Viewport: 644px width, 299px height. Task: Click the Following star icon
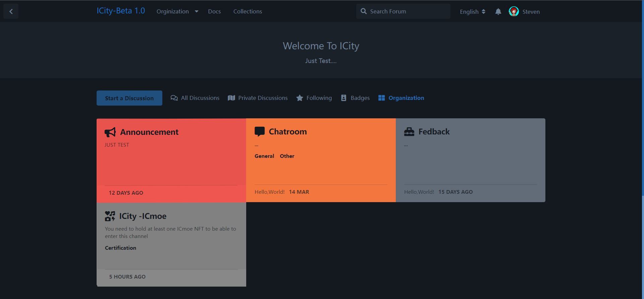pyautogui.click(x=300, y=98)
